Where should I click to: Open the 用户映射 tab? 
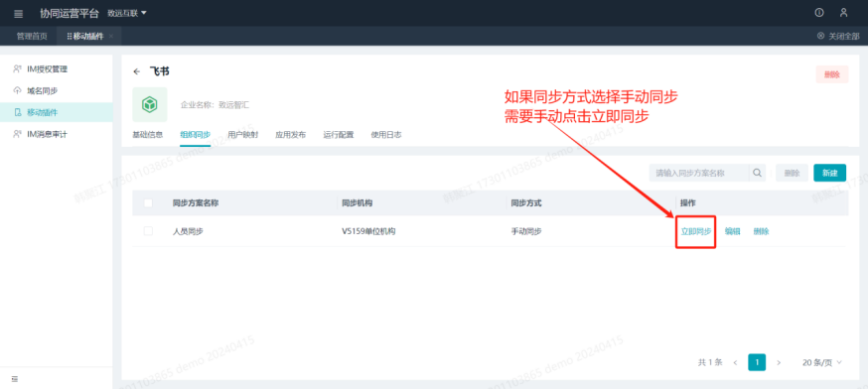click(242, 134)
